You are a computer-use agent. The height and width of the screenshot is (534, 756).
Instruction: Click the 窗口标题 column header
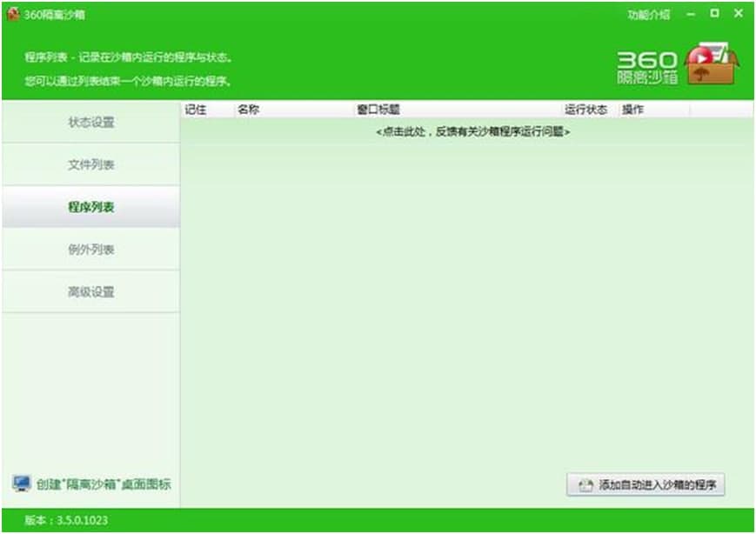[378, 110]
